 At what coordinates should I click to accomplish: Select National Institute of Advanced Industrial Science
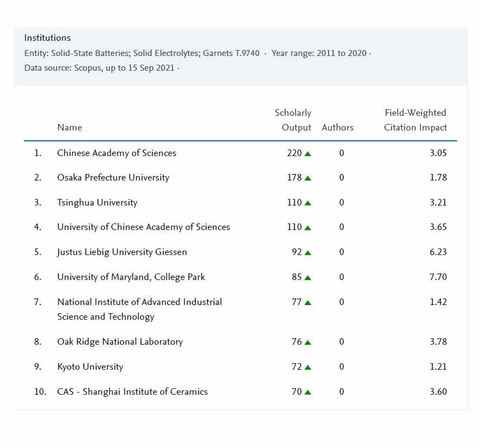tap(139, 309)
